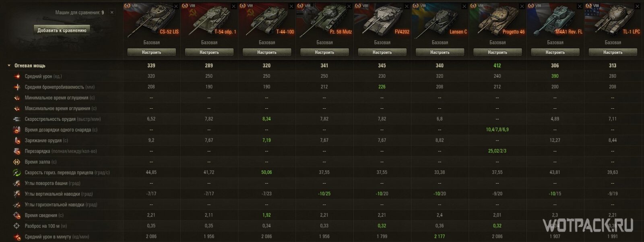Click the average armor penetration icon
Screen dimensions: 644x242
[17, 87]
